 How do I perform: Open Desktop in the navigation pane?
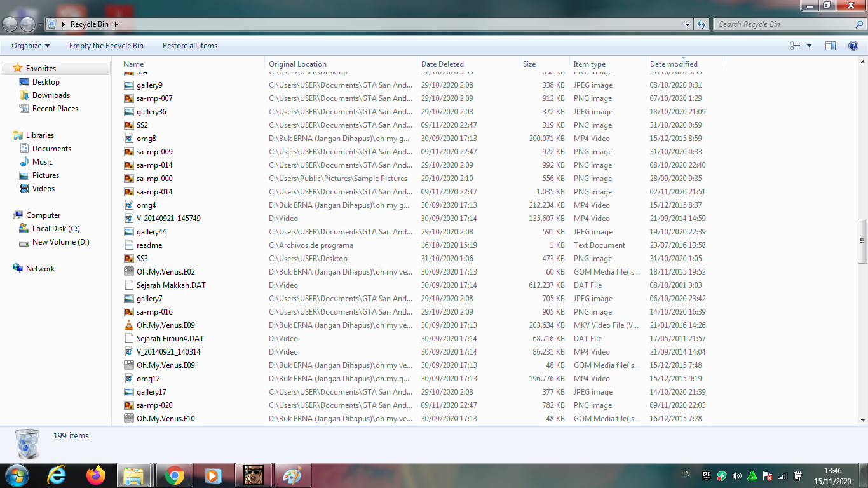(x=46, y=82)
